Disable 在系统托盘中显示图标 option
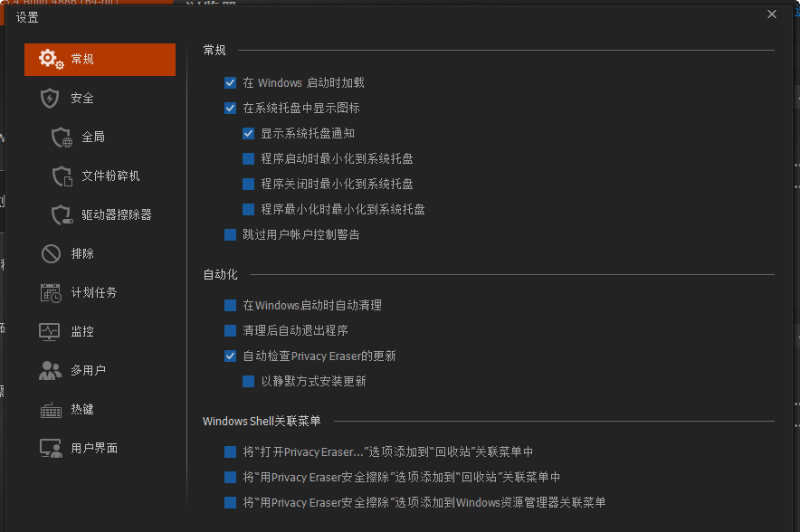Screen dimensions: 800x532 [230, 108]
